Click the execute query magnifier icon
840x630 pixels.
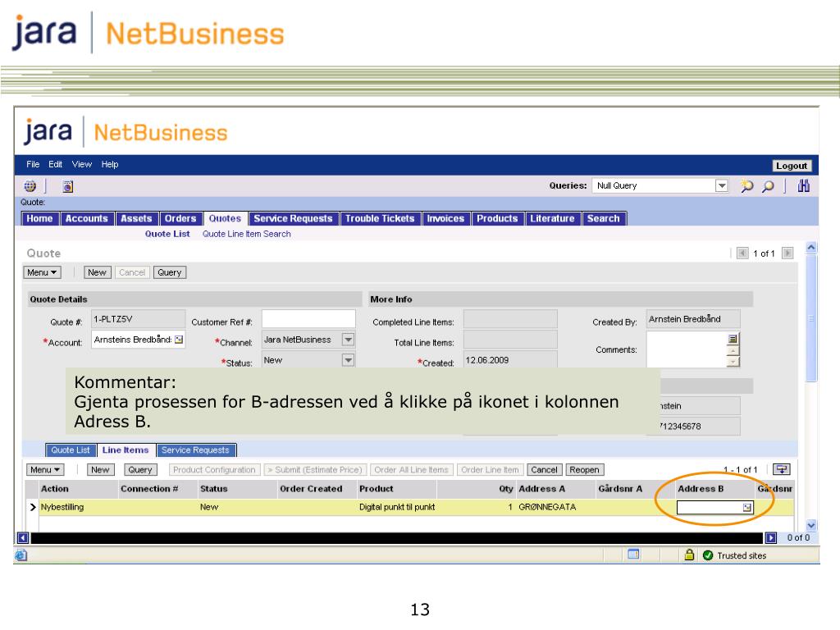click(768, 186)
